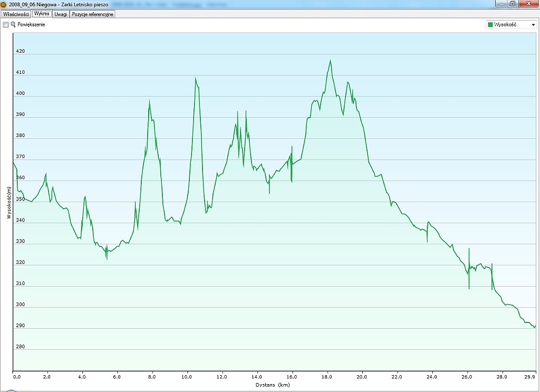Click the highest elevation peak near 18 km
The image size is (540, 392).
pyautogui.click(x=331, y=61)
